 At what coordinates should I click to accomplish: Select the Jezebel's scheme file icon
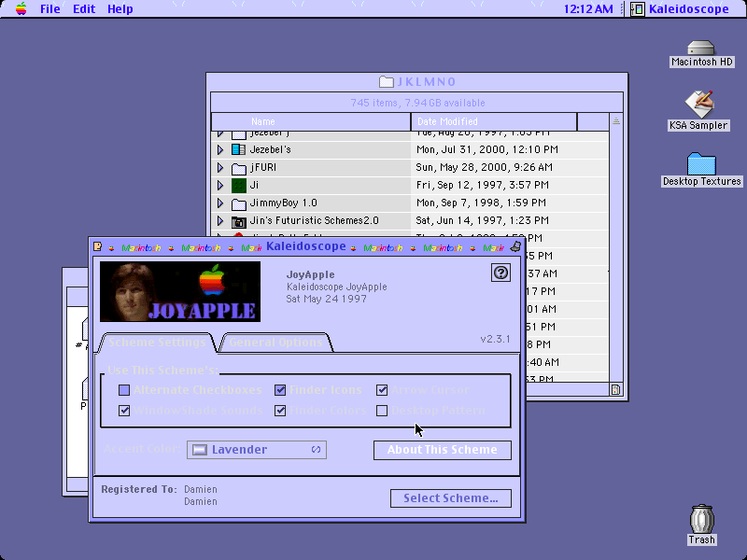pos(238,149)
